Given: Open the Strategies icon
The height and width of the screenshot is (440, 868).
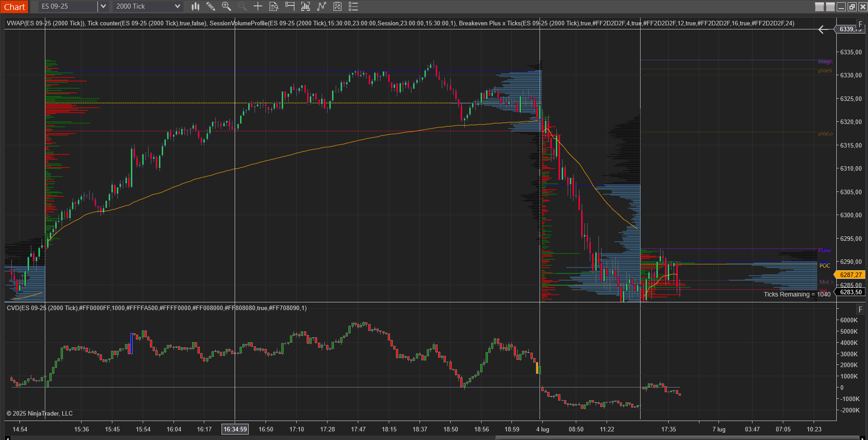Looking at the screenshot, I should [338, 6].
